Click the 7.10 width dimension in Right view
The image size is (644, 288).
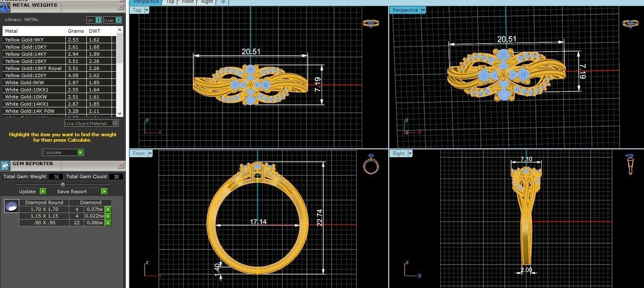pos(526,159)
